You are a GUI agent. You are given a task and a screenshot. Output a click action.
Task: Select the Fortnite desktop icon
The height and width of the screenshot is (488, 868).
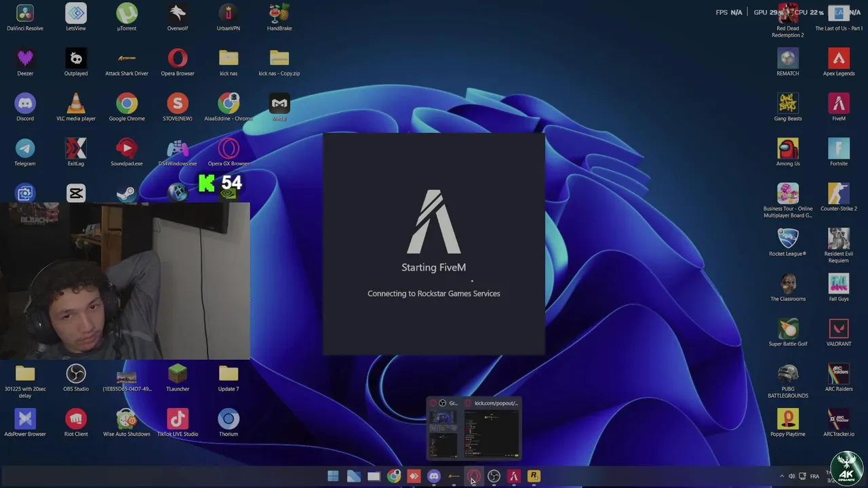[839, 152]
